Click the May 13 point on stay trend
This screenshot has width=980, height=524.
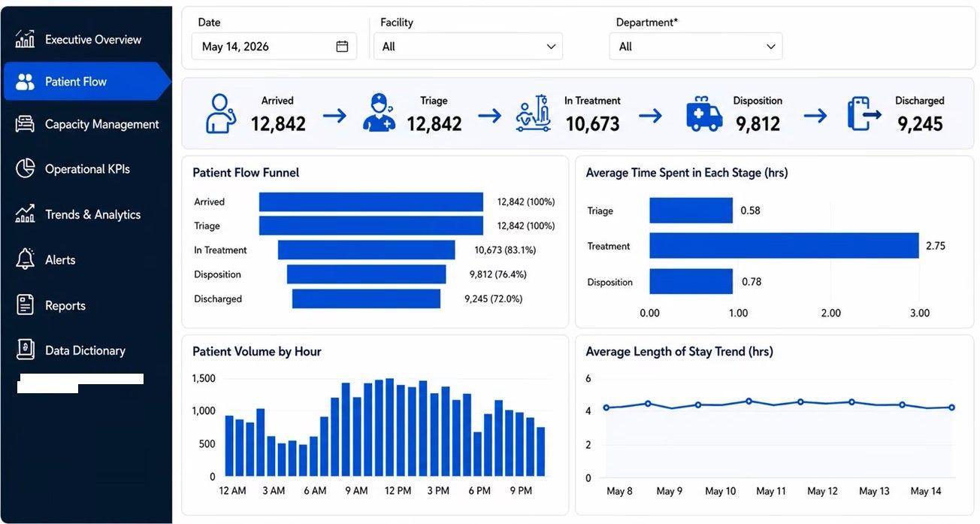point(851,401)
